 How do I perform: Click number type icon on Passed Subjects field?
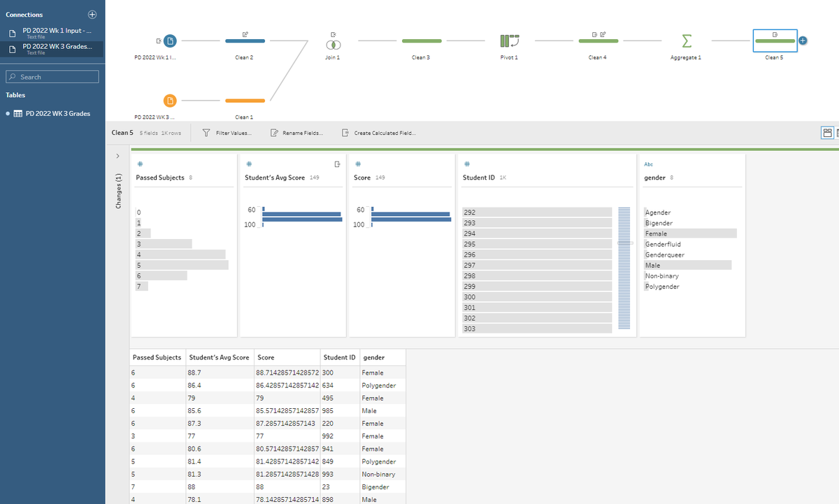[x=139, y=164]
